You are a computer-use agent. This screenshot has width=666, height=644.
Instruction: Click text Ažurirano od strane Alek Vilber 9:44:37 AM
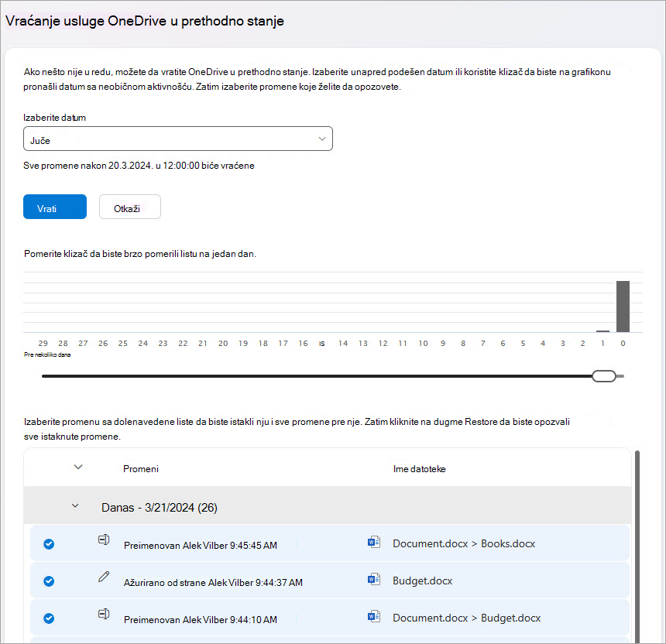point(213,582)
